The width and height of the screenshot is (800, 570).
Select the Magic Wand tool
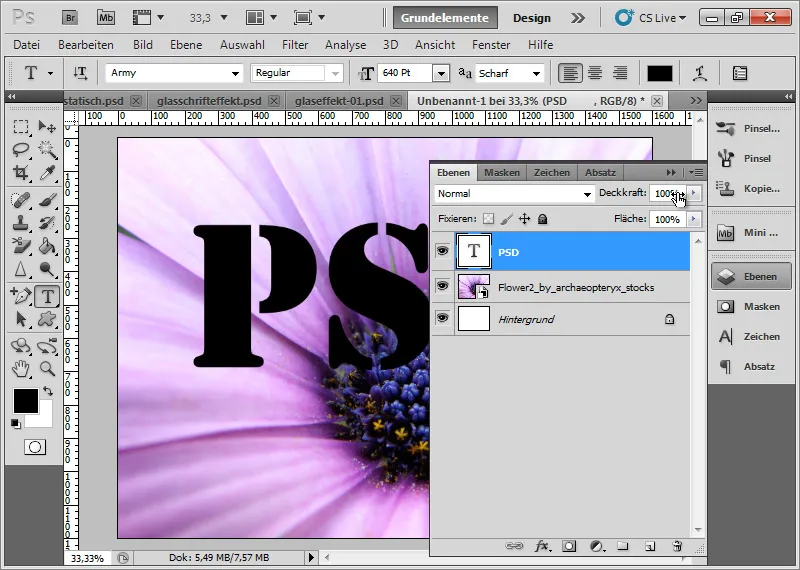[47, 150]
